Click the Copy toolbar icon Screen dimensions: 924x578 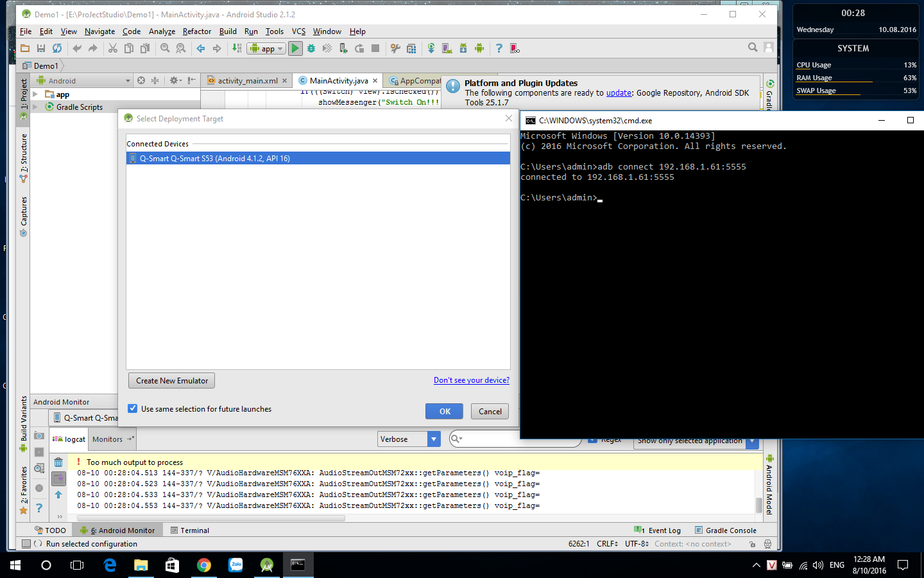[129, 48]
